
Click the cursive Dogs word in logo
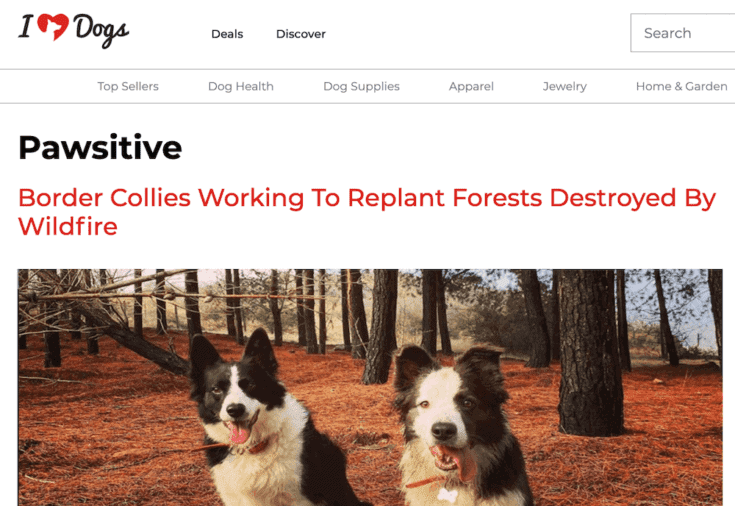tap(101, 30)
